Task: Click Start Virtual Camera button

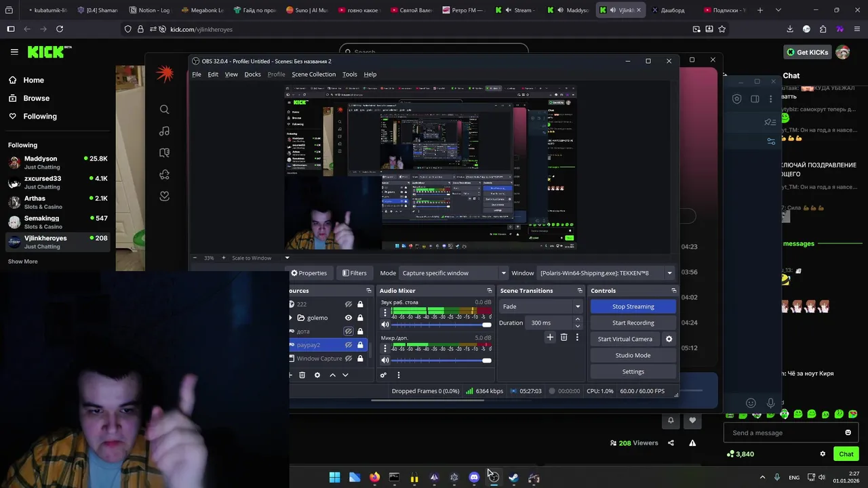Action: 625,339
